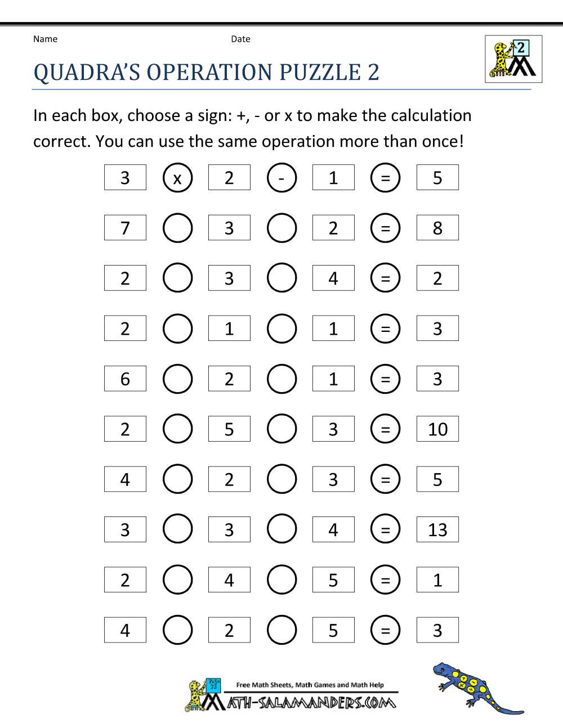Click the answer box showing 13
The width and height of the screenshot is (563, 728).
[x=437, y=529]
